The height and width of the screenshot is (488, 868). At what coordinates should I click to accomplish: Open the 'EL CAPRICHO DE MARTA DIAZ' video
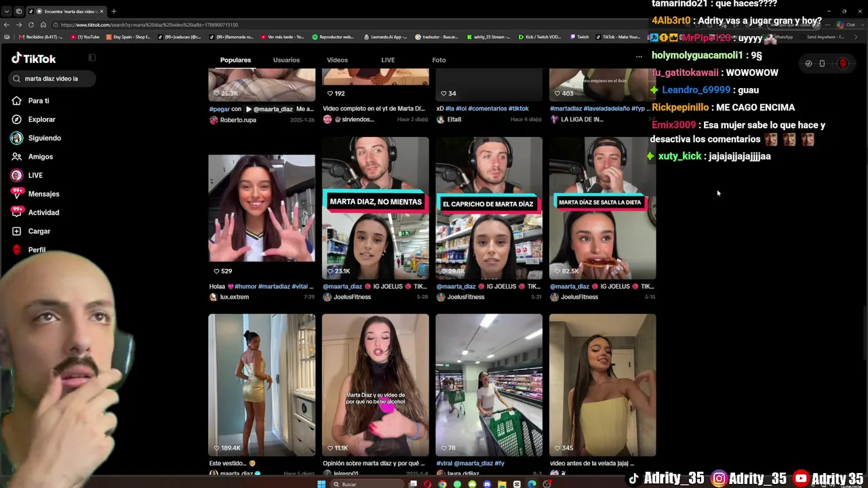[x=489, y=208]
